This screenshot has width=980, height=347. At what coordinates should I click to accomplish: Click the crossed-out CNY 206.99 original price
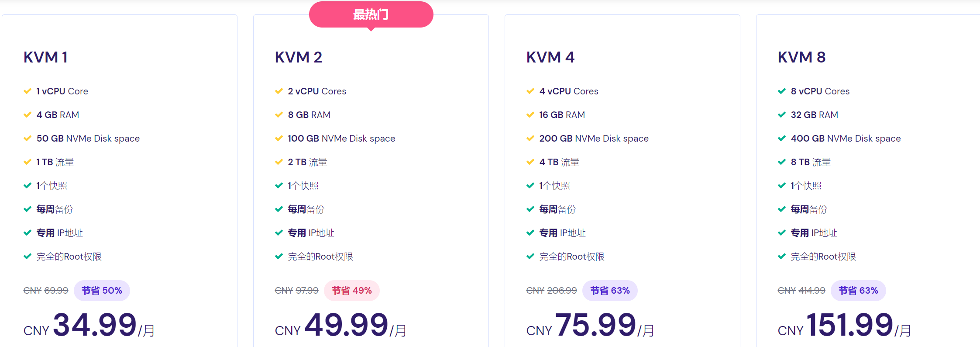pyautogui.click(x=551, y=291)
